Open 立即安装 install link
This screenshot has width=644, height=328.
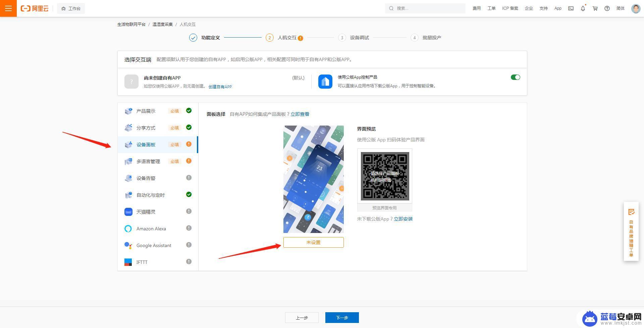[403, 219]
